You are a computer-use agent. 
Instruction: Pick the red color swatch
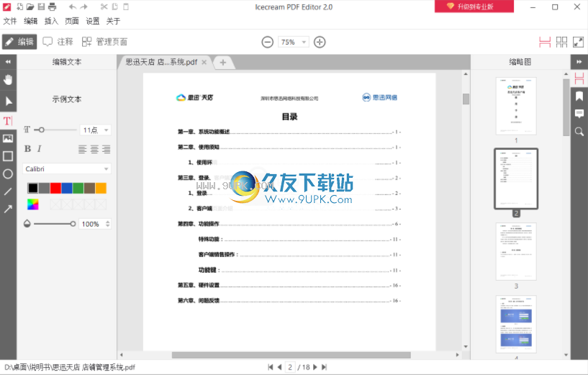[x=55, y=188]
